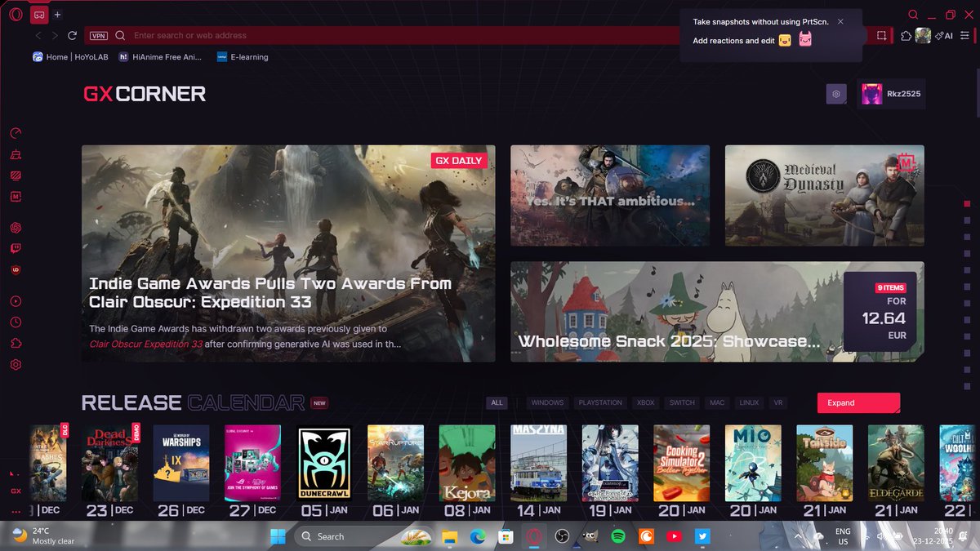Open the browser profile avatar

tap(923, 36)
